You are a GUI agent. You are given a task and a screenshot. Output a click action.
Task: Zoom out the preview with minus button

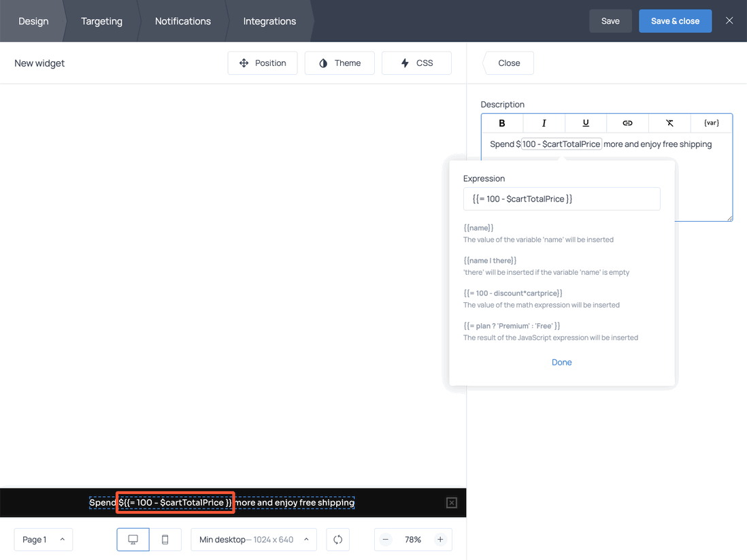(386, 540)
